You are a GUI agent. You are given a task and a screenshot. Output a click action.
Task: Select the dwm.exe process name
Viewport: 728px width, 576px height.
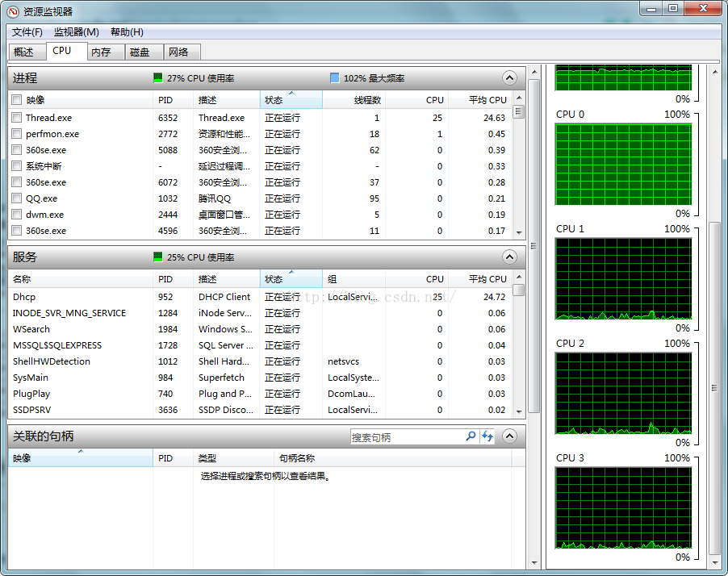[44, 215]
